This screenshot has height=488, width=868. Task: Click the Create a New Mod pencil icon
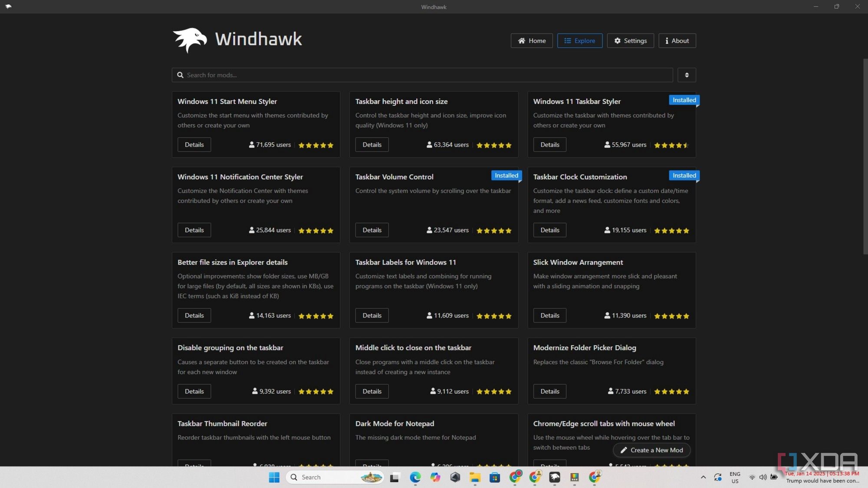623,450
